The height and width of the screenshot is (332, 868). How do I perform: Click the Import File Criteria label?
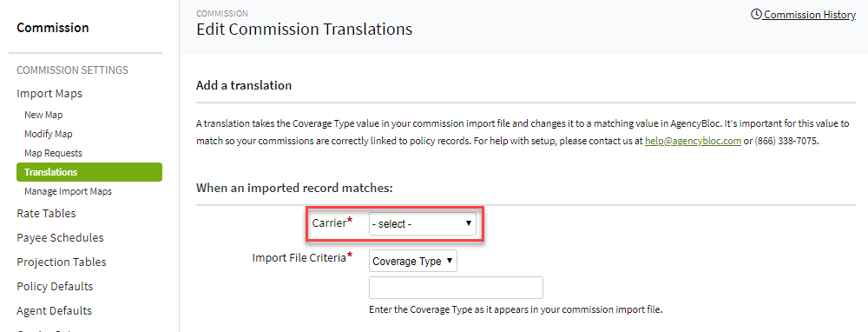pos(302,258)
